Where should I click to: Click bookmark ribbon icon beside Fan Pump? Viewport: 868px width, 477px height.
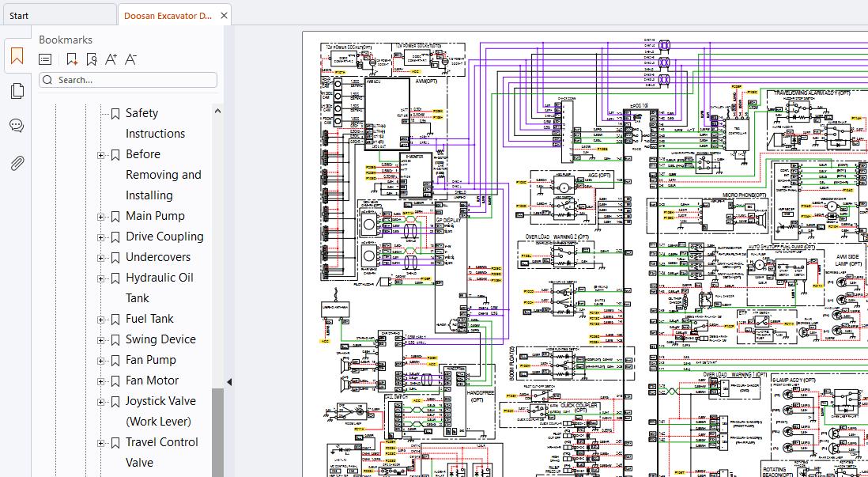coord(115,361)
